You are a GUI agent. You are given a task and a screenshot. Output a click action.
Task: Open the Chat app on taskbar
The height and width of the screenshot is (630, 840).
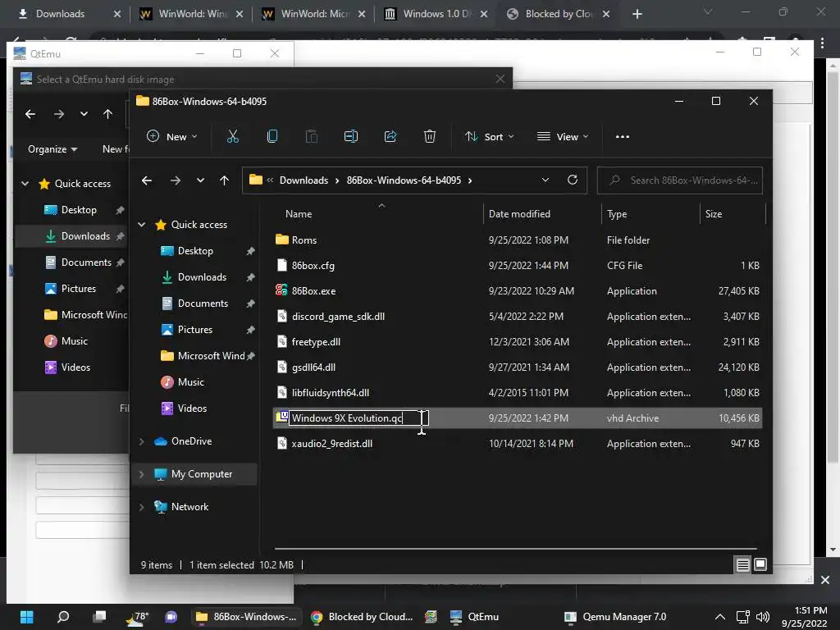(171, 617)
